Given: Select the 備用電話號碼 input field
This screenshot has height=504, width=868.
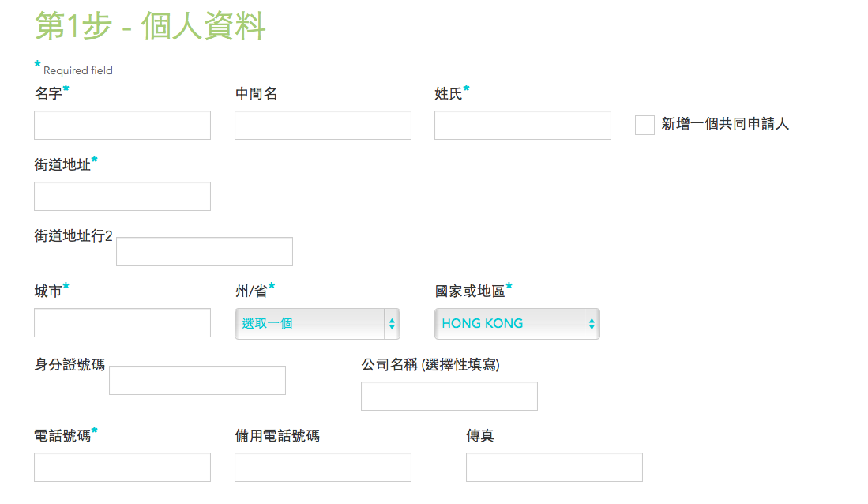Looking at the screenshot, I should (x=323, y=468).
